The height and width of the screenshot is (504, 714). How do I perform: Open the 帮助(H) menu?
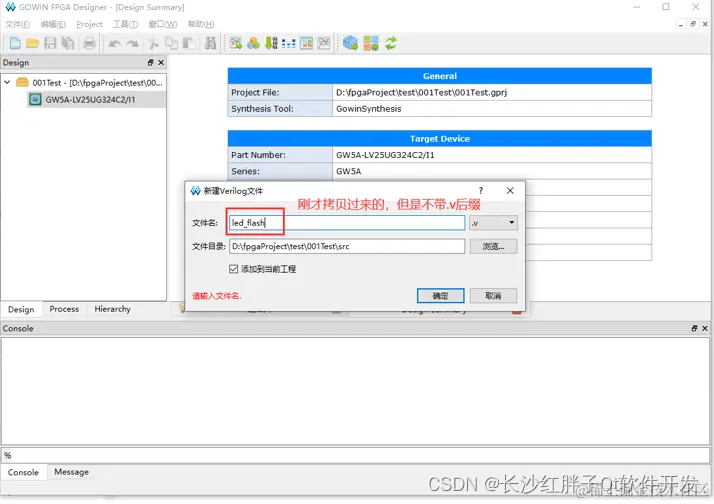click(201, 24)
